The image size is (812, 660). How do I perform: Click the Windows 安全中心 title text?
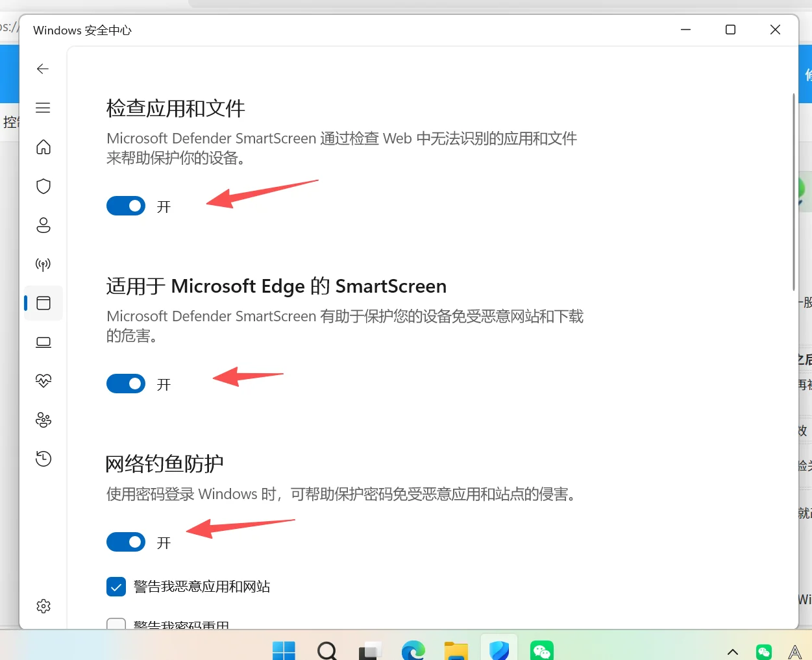point(82,31)
